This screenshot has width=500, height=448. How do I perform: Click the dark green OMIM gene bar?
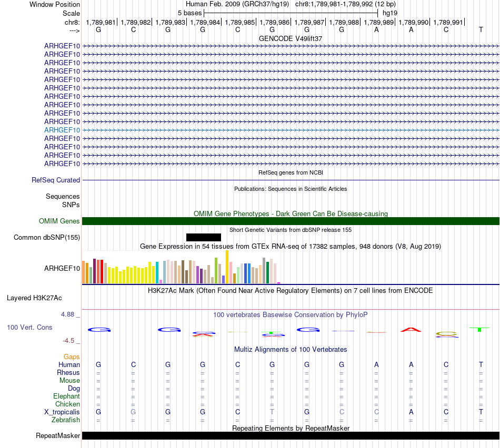click(x=291, y=221)
